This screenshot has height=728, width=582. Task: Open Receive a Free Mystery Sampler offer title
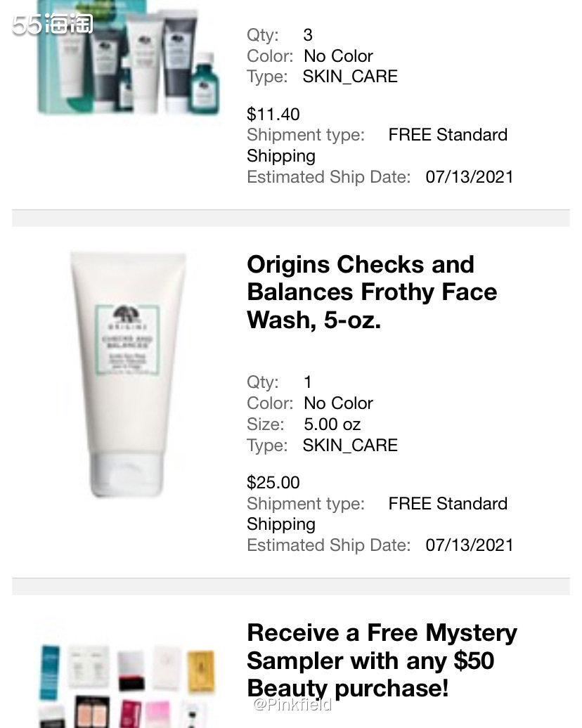point(382,661)
